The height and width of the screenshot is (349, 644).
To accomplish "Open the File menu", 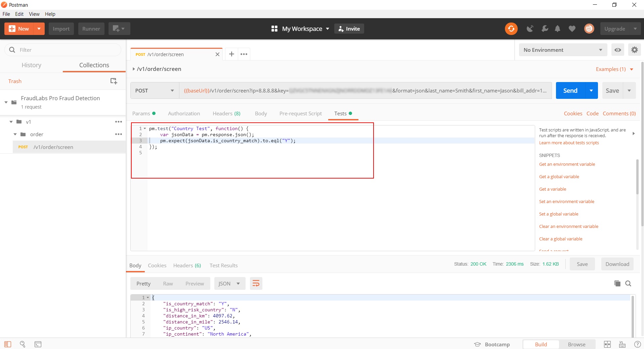I will pos(6,14).
